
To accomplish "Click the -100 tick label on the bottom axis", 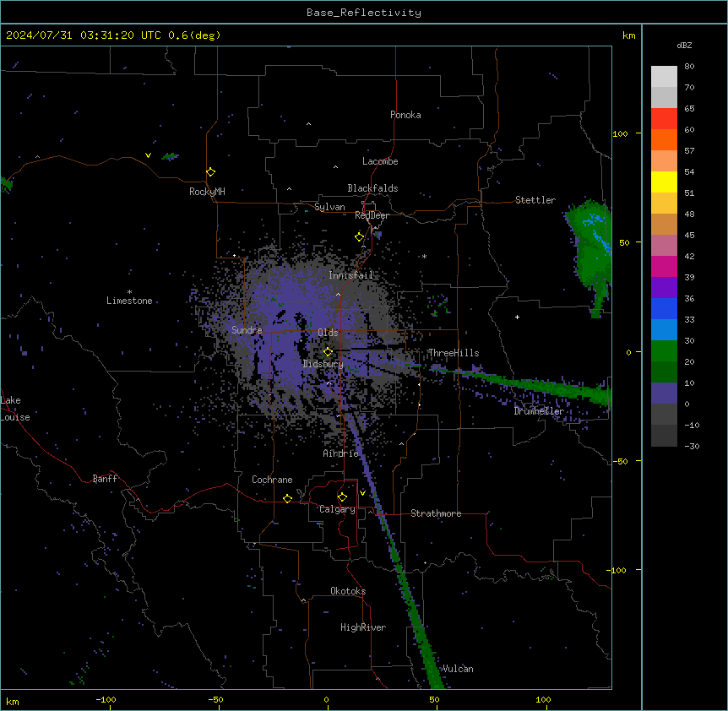I will (x=106, y=699).
